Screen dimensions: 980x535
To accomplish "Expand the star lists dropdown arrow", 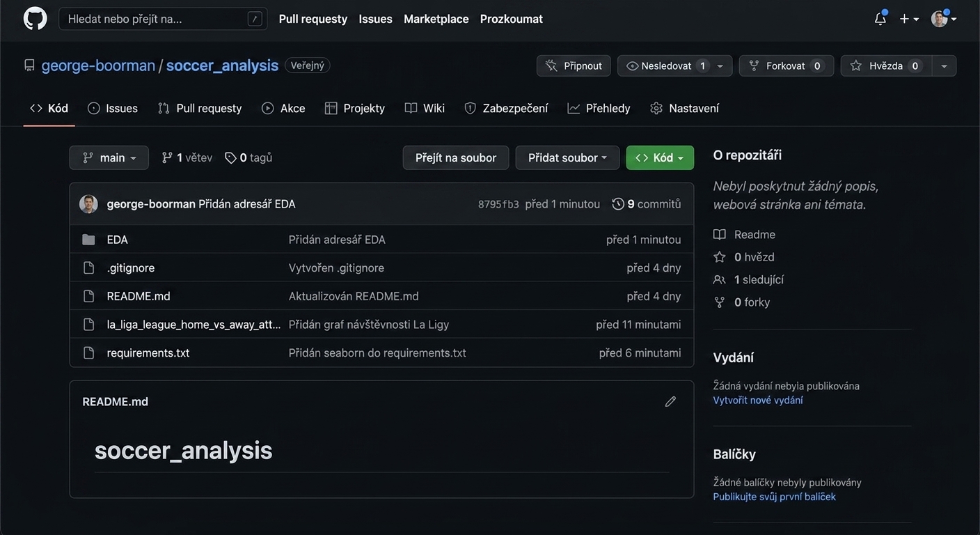I will pos(944,65).
